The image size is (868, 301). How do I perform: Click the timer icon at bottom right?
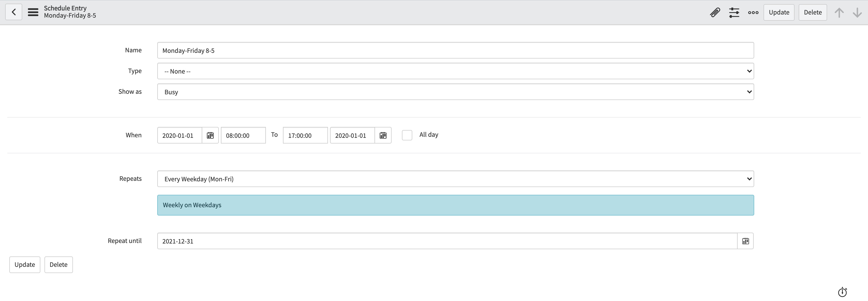[x=842, y=292]
